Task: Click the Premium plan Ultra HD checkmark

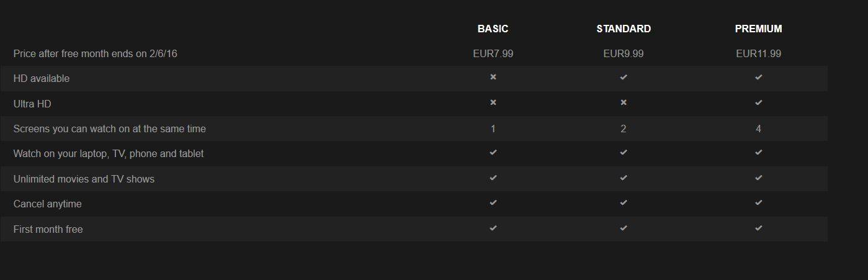Action: coord(758,102)
